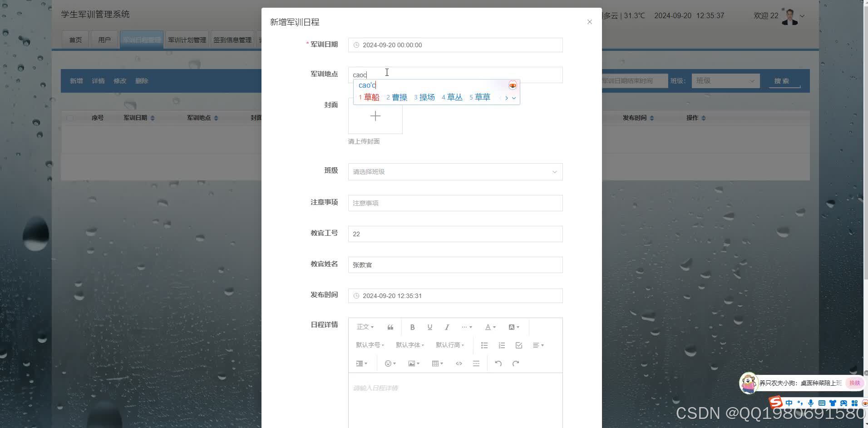Click the 搜索 search button
868x428 pixels.
(784, 80)
